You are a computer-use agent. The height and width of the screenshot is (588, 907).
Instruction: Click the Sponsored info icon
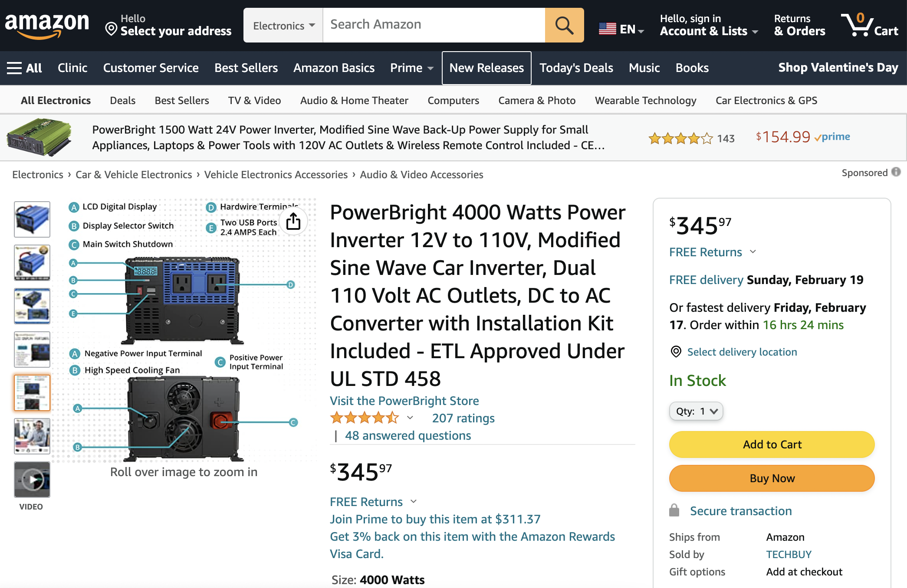(896, 172)
